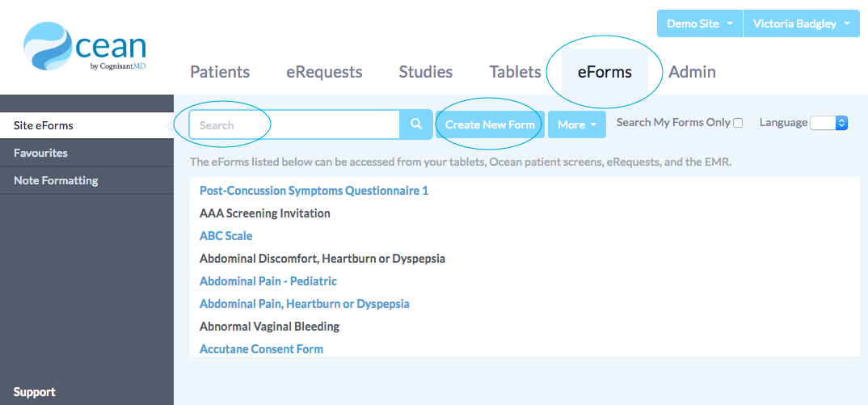Open Note Formatting in the sidebar

[x=56, y=180]
